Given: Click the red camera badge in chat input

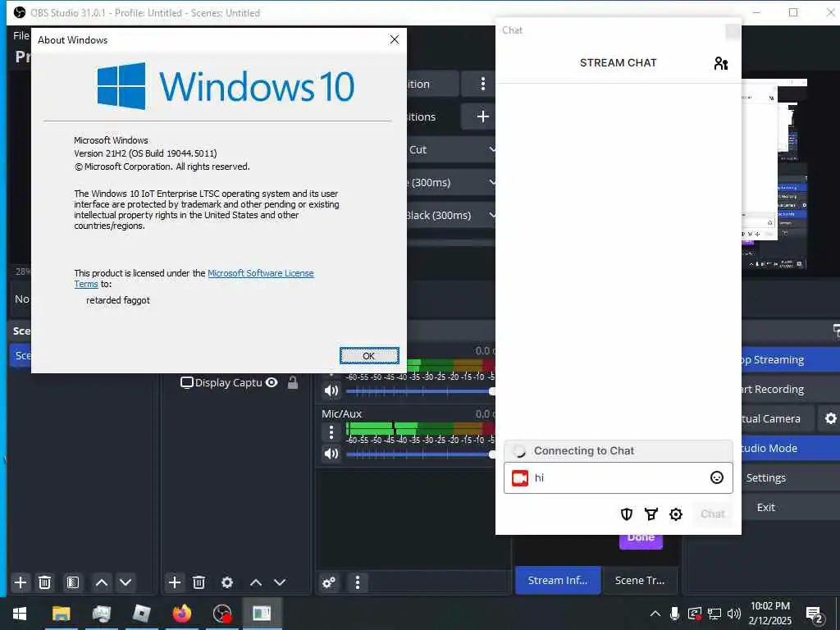Looking at the screenshot, I should (519, 478).
